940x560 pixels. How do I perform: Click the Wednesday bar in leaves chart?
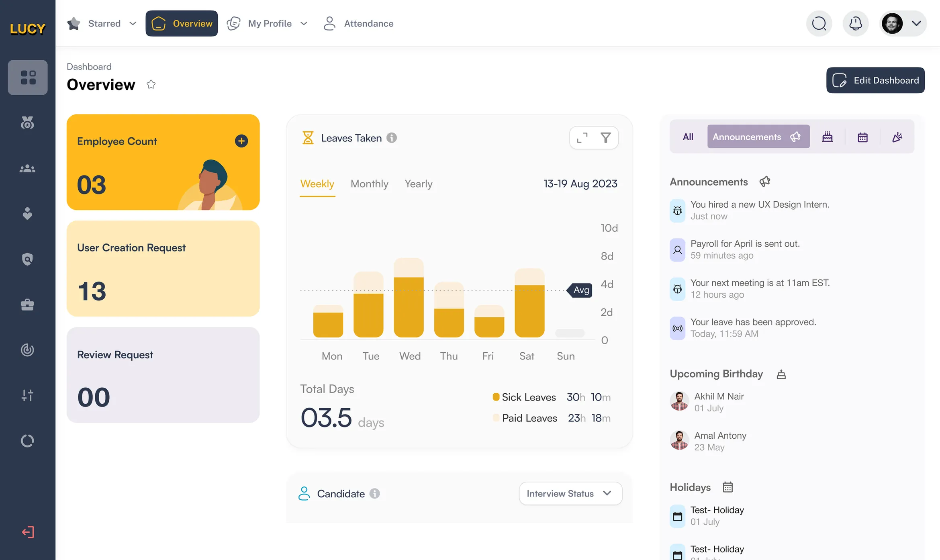coord(409,298)
